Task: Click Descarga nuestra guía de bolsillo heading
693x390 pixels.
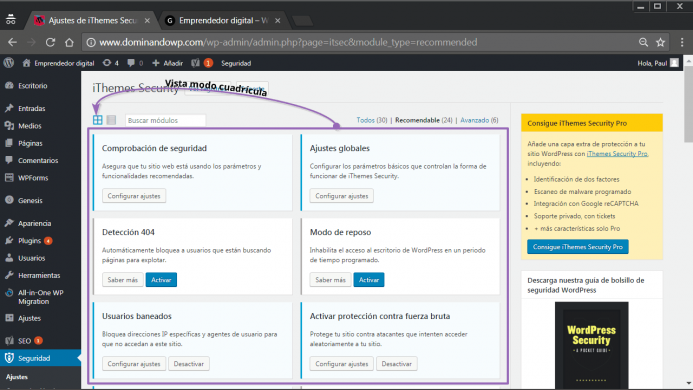Action: tap(586, 285)
